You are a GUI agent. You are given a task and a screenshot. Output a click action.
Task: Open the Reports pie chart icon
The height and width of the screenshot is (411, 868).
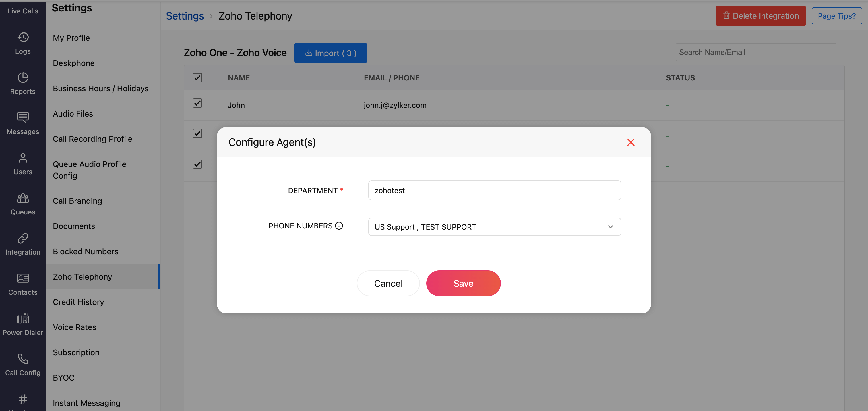[x=23, y=77]
